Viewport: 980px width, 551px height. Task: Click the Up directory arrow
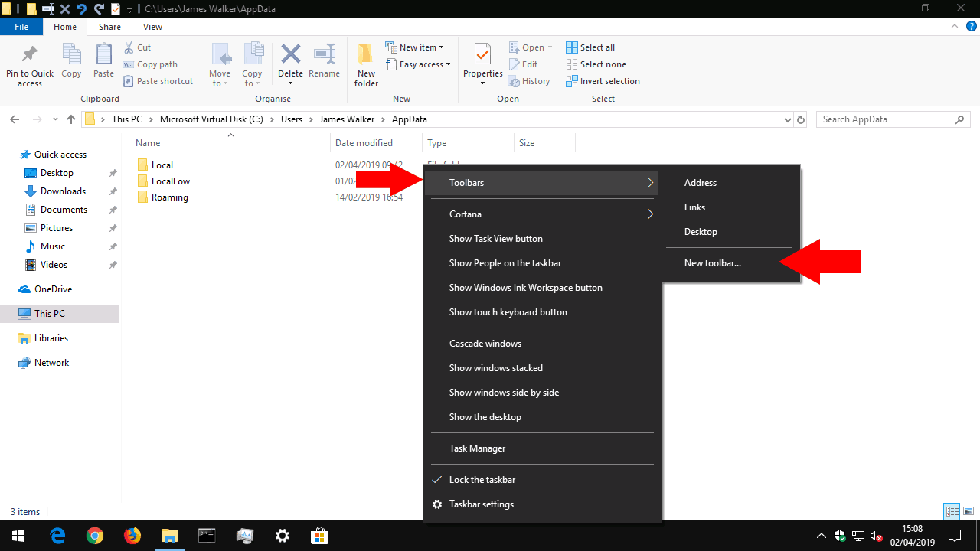pos(71,119)
